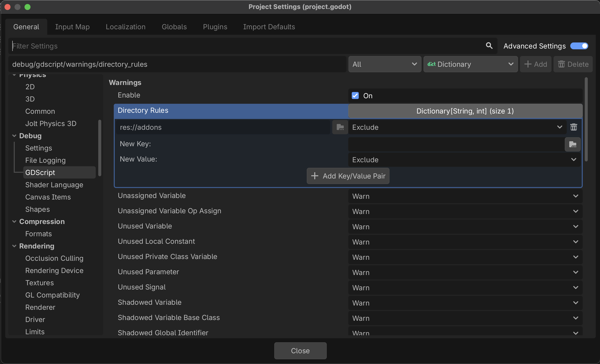Browse folder for the res://addons key
This screenshot has width=600, height=364.
tap(340, 127)
